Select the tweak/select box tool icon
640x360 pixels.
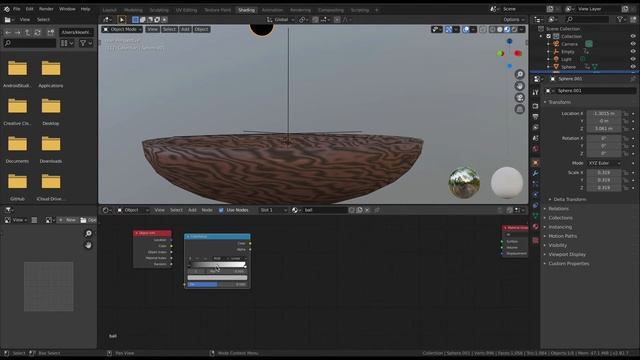point(122,20)
